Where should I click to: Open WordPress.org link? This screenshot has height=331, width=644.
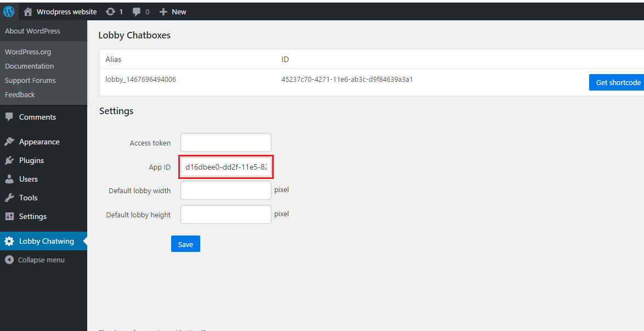(x=28, y=52)
